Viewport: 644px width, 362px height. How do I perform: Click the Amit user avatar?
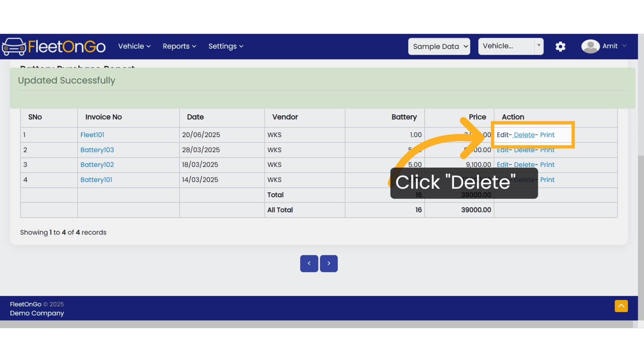click(x=590, y=46)
